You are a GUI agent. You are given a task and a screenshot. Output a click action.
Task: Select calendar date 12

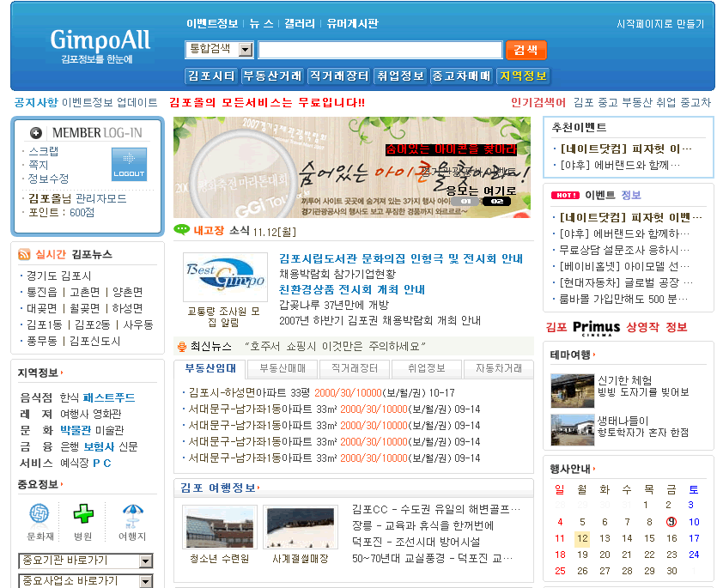582,538
